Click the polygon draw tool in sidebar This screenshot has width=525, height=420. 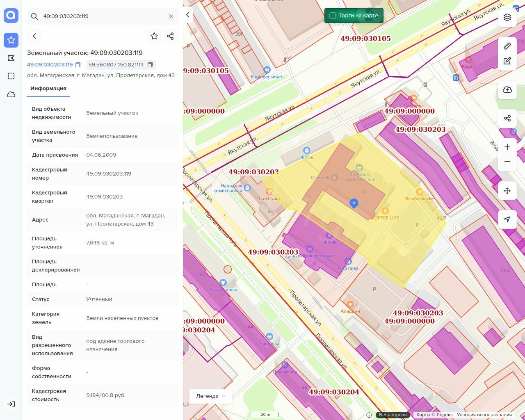11,58
